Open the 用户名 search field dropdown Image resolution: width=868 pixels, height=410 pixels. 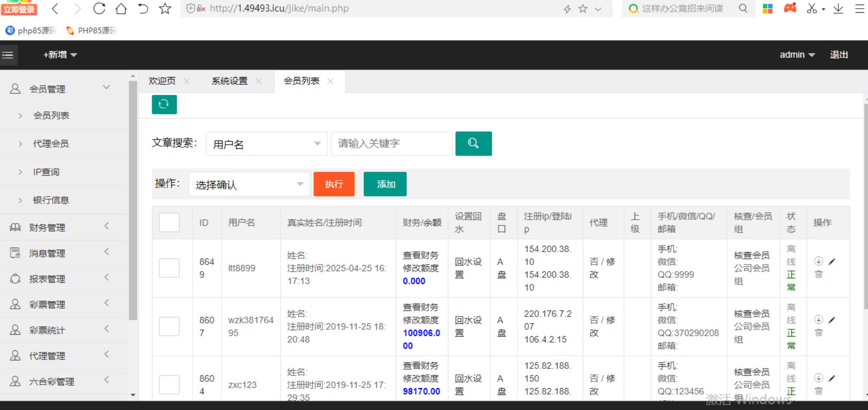click(x=266, y=144)
